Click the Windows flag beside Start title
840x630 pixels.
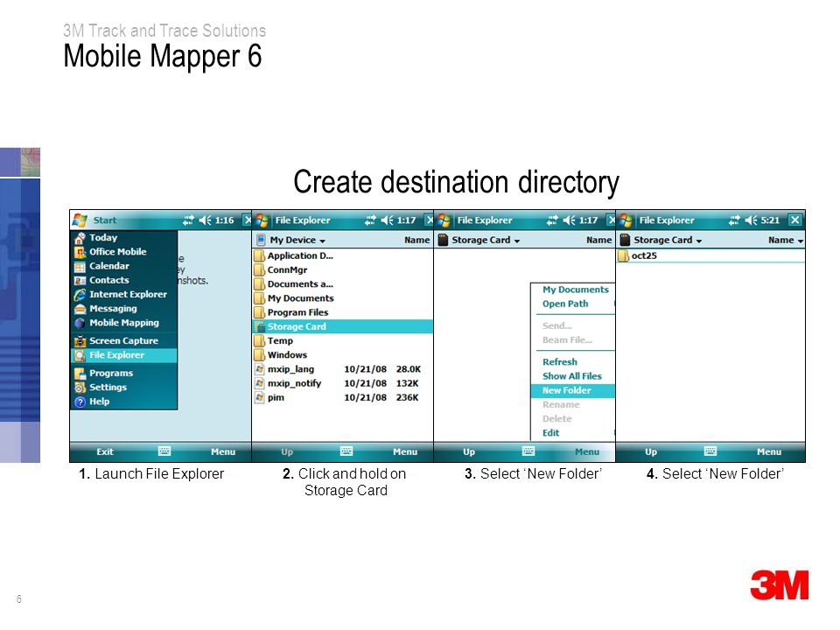80,220
